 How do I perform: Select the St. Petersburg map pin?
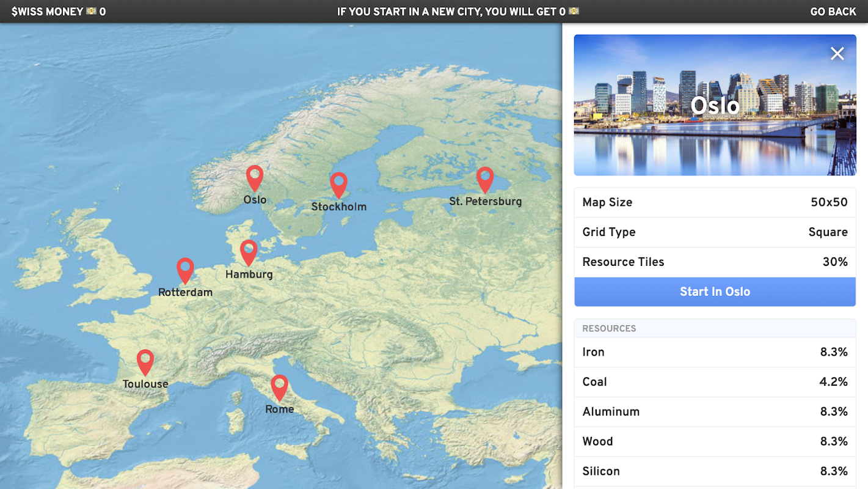click(x=485, y=180)
